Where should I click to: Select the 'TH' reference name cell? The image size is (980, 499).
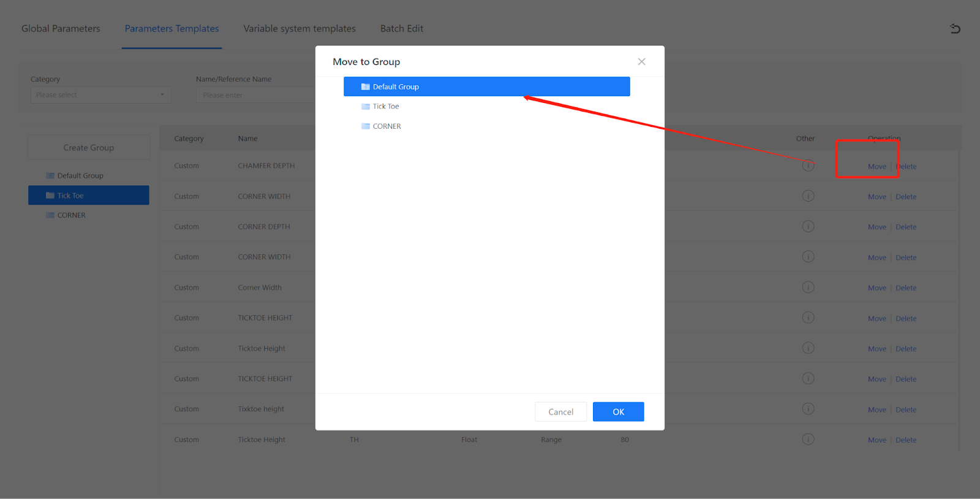354,440
